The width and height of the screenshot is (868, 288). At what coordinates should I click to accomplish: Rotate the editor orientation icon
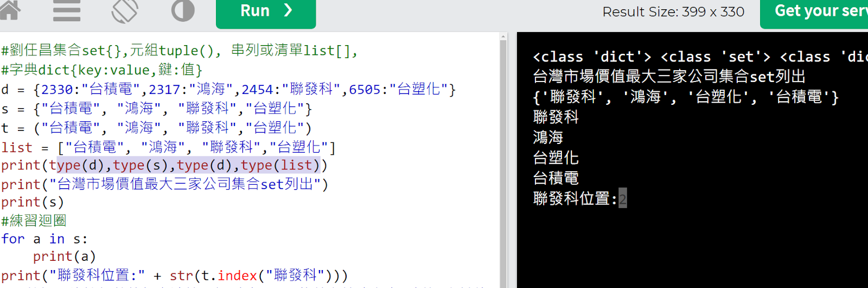(x=125, y=11)
